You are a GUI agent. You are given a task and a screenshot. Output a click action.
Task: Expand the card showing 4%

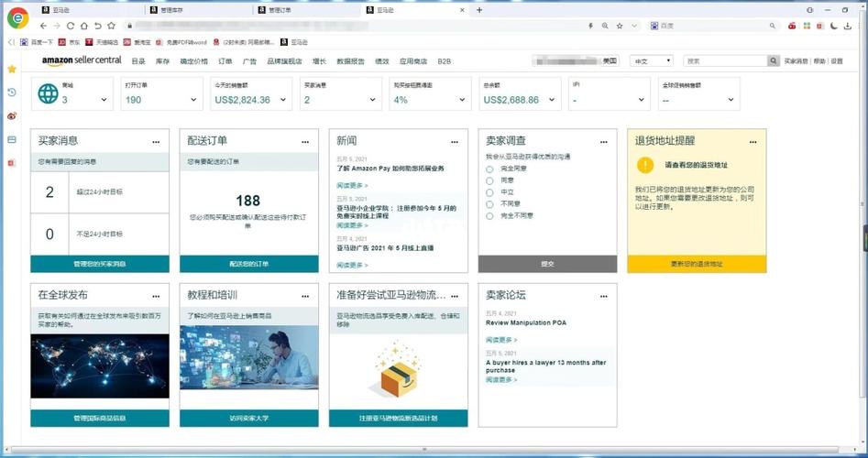click(462, 100)
